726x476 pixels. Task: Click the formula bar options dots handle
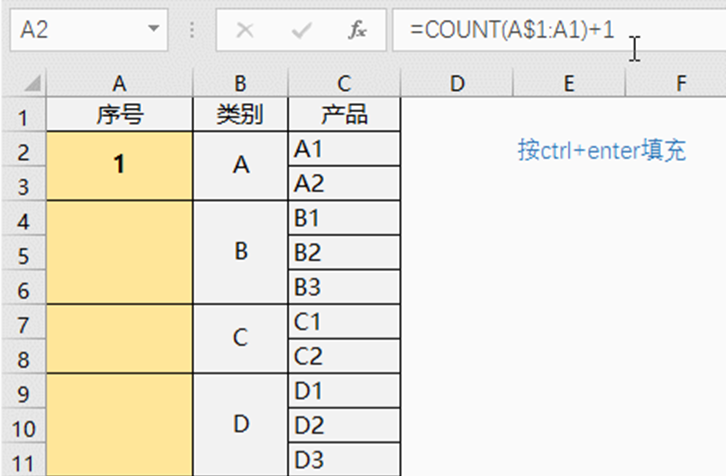[192, 30]
